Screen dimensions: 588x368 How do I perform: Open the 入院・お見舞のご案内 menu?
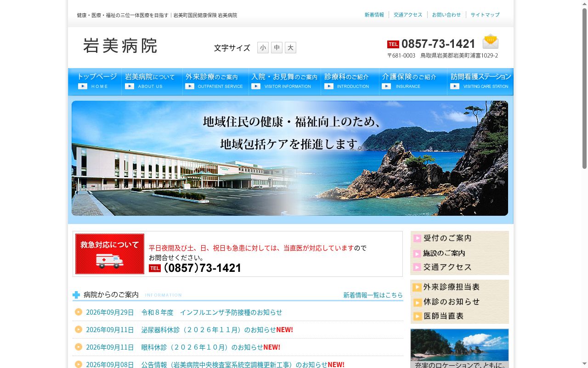pyautogui.click(x=285, y=81)
